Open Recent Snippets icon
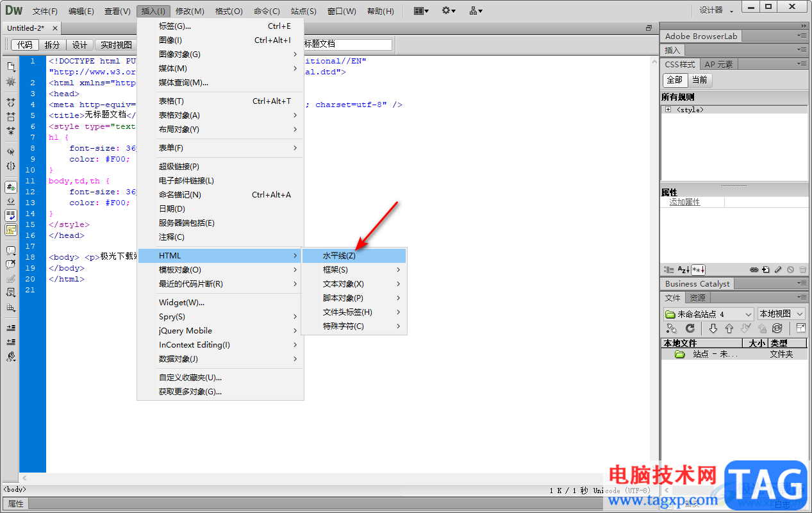 11,292
